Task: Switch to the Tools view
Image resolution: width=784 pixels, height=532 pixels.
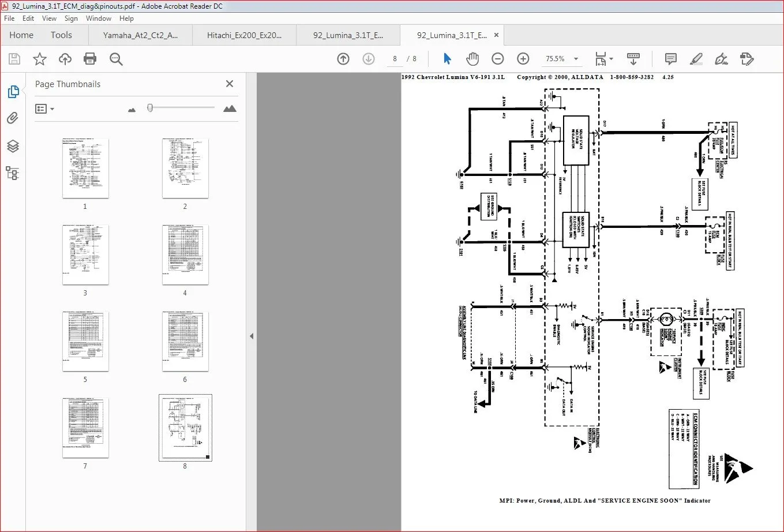Action: point(61,35)
